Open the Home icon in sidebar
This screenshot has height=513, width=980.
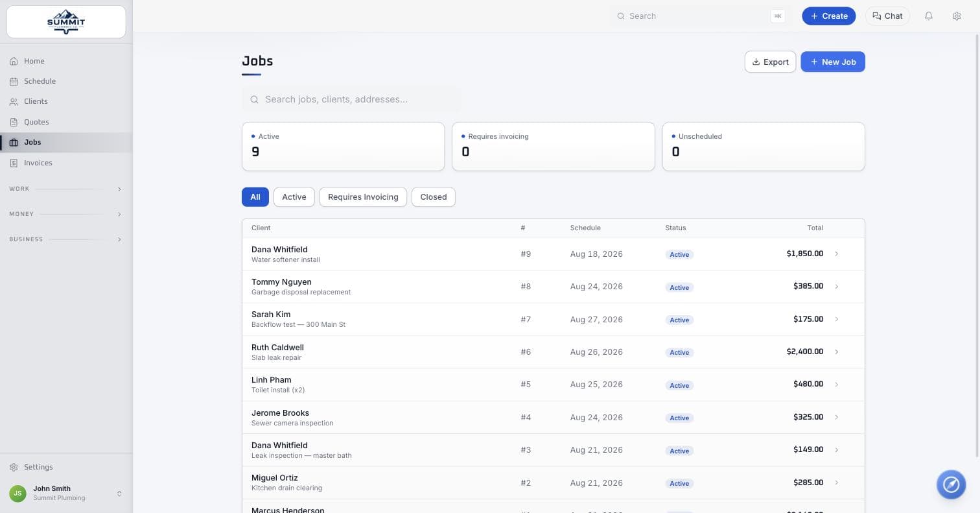point(14,61)
